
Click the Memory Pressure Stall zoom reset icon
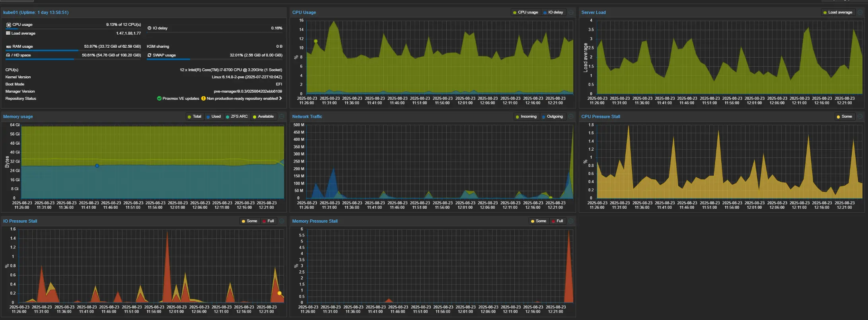click(x=571, y=221)
